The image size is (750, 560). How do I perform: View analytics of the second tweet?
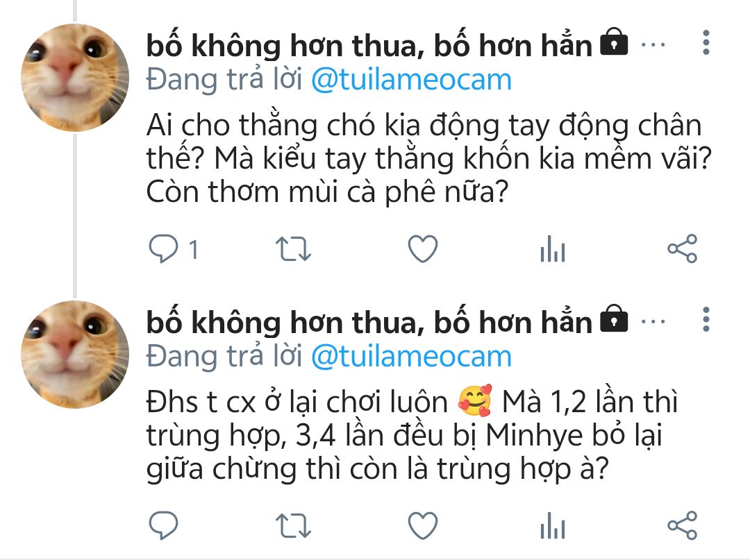(x=553, y=525)
